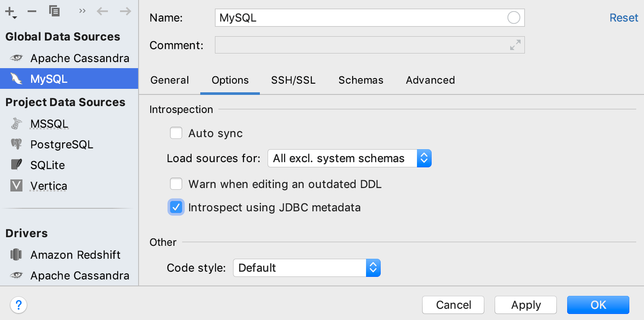Screen dimensions: 644x320
Task: Select the SQLite data source
Action: click(69, 165)
